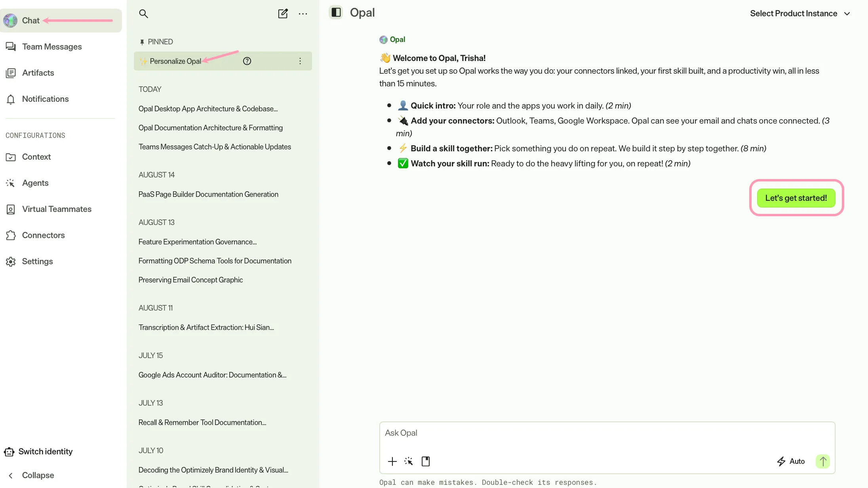Open the artifact document icon in prompt box
Screen dimensions: 868x488
click(x=426, y=461)
